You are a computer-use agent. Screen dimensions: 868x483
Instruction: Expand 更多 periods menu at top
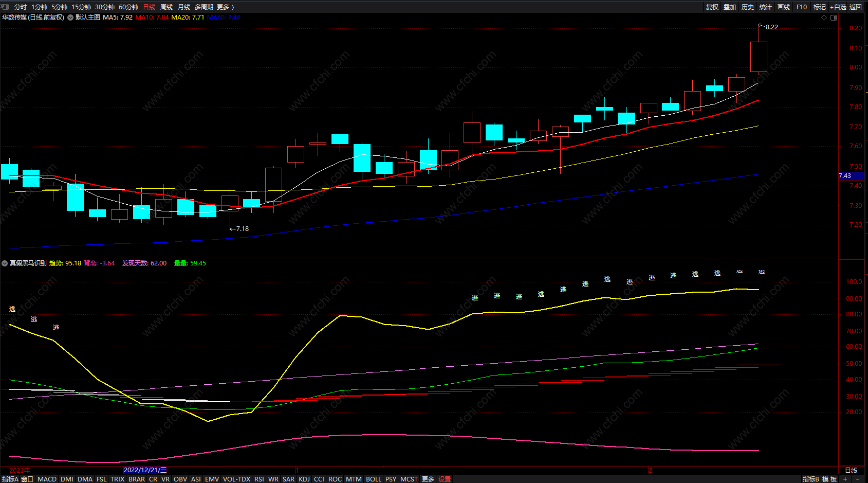pyautogui.click(x=225, y=7)
